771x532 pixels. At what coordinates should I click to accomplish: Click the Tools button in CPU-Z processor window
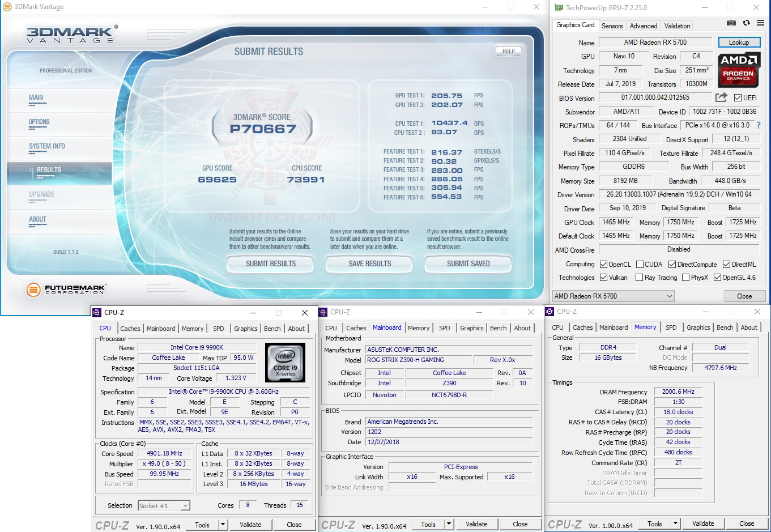click(x=202, y=525)
